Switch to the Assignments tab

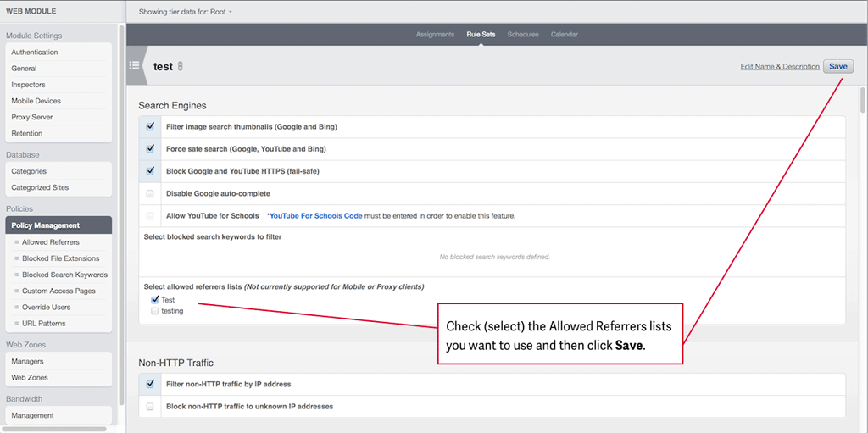435,35
